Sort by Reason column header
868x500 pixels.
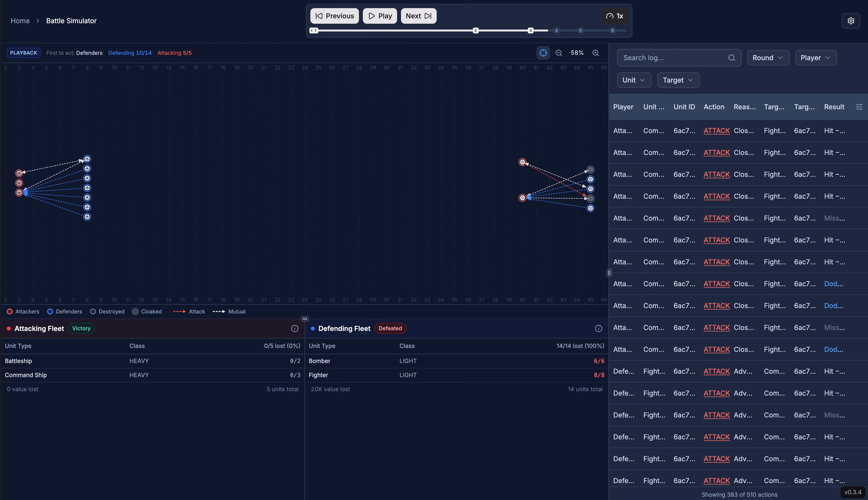point(745,107)
